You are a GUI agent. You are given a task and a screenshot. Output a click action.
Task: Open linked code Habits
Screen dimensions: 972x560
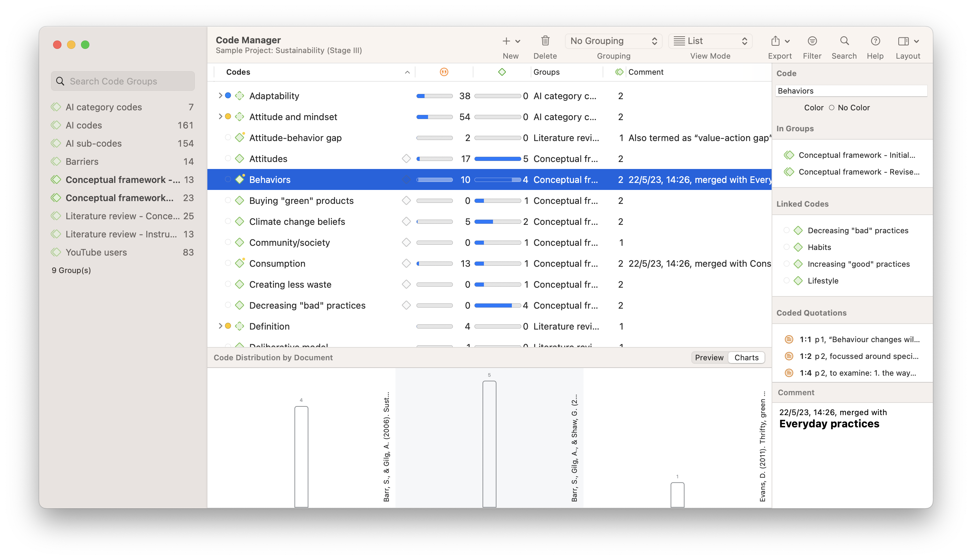819,247
